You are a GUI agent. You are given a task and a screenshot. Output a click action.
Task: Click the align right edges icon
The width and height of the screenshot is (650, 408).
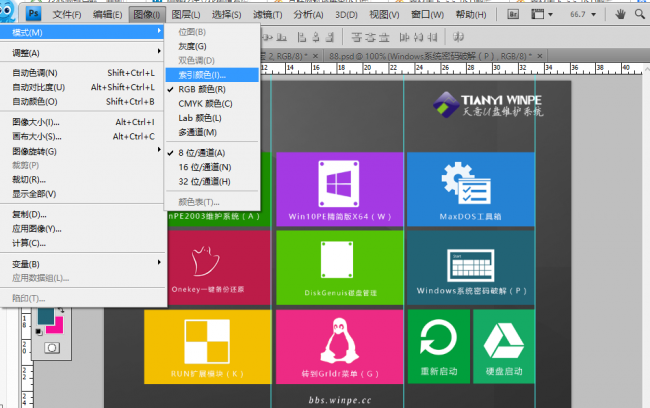click(x=330, y=37)
